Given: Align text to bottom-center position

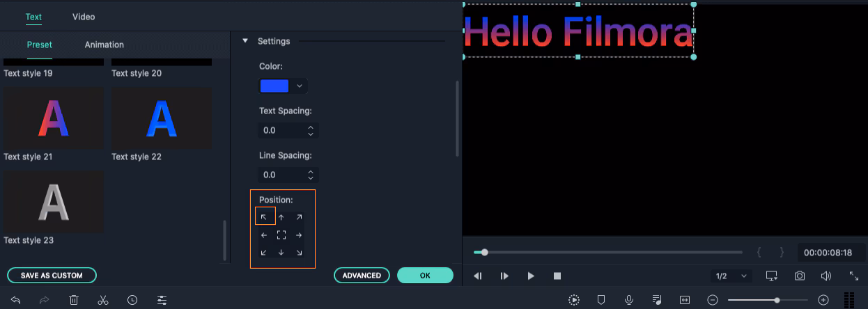Looking at the screenshot, I should [281, 253].
